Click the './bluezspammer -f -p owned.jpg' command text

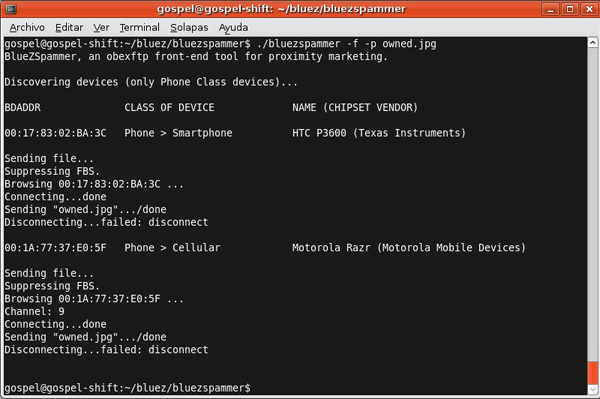coord(347,44)
